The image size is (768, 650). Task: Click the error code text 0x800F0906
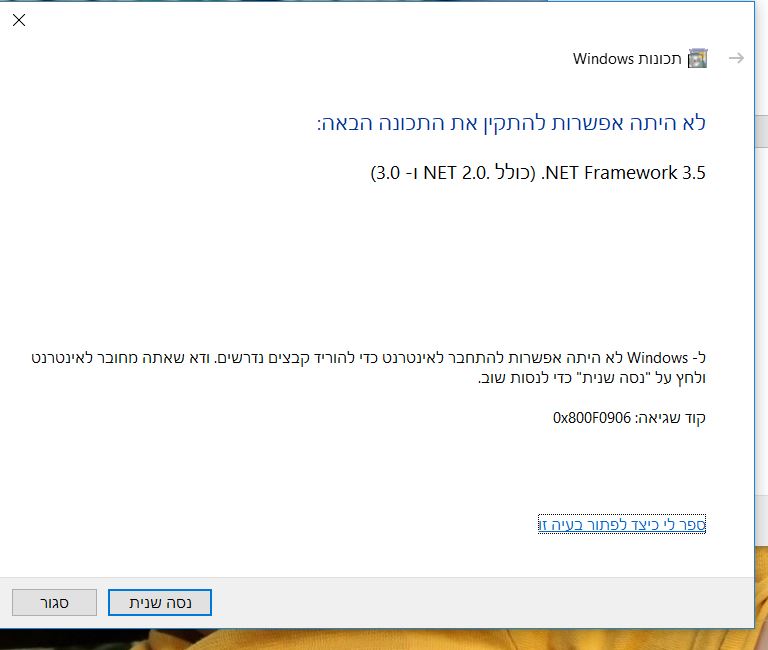coord(592,418)
